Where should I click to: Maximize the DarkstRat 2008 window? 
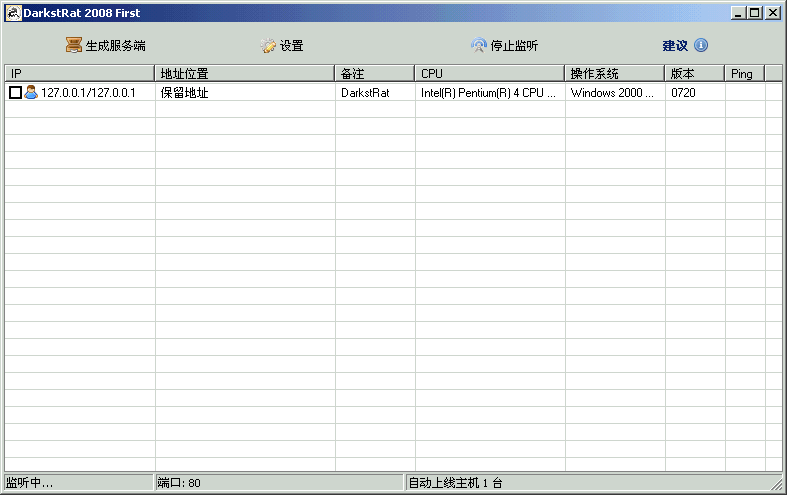point(755,13)
